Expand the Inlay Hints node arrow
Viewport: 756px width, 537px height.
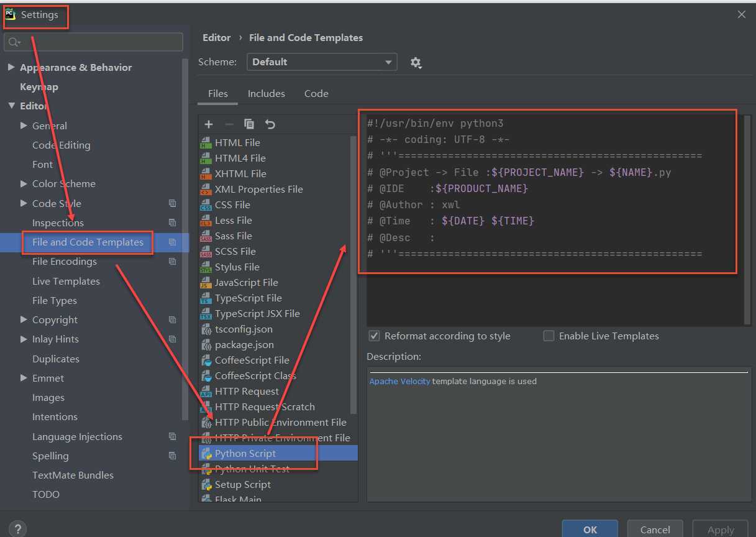pyautogui.click(x=24, y=339)
